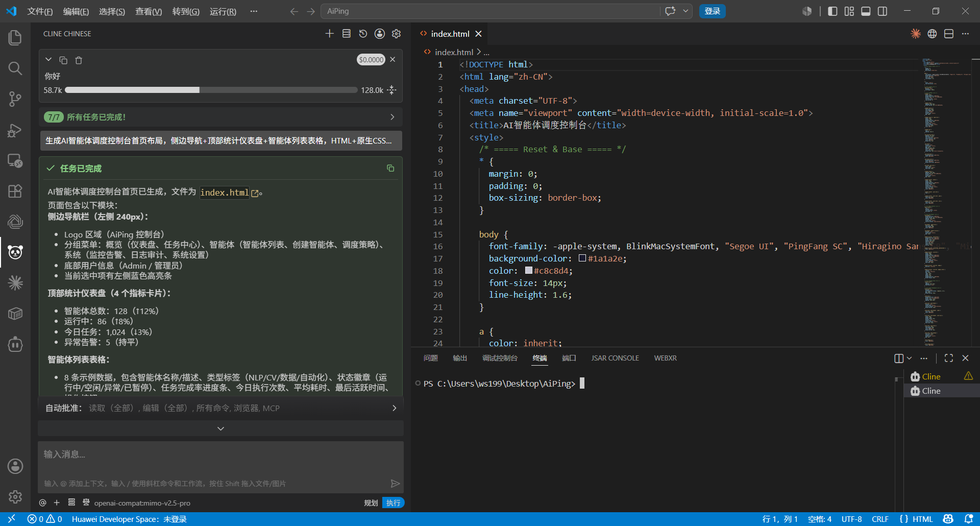Open the model selector openai-compat:mimo-v2.5-pro

point(142,503)
